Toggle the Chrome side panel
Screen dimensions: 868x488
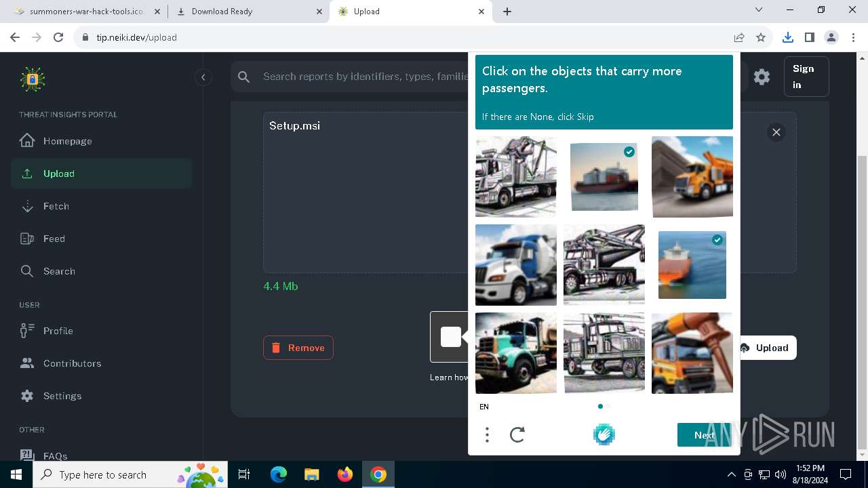pos(810,37)
